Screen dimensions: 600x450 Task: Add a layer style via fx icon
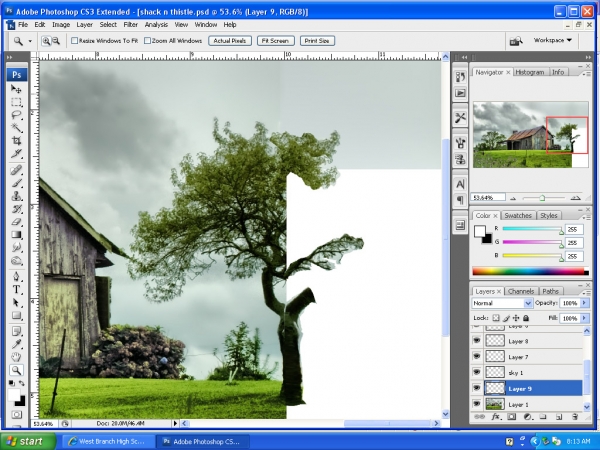(496, 417)
